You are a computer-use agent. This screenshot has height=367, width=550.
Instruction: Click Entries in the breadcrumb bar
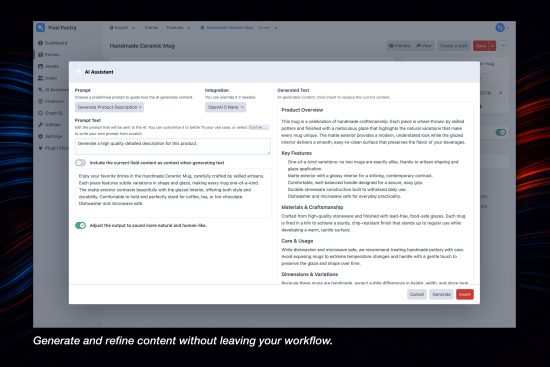pyautogui.click(x=151, y=27)
